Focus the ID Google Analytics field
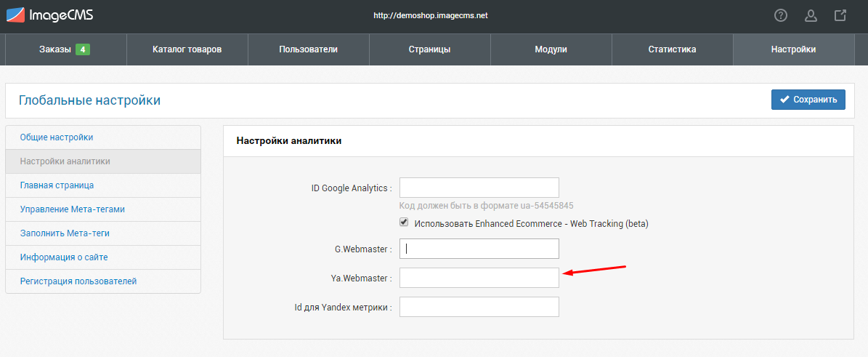868x357 pixels. tap(479, 188)
